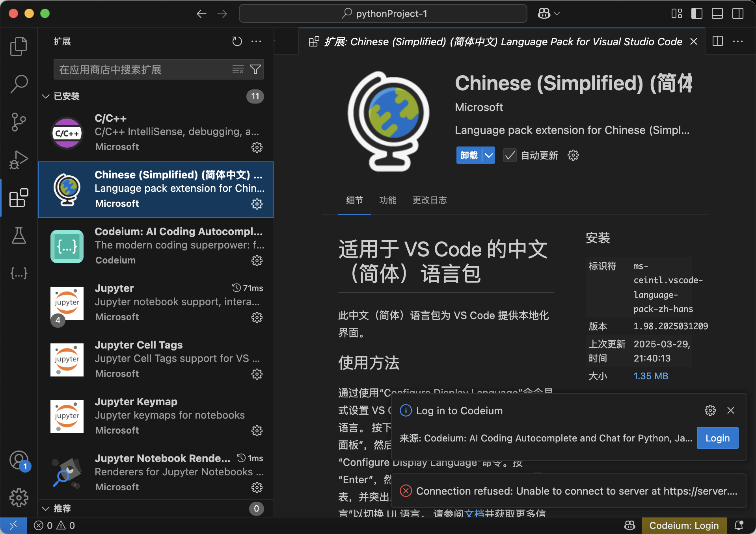Open Run and Debug view
This screenshot has height=534, width=756.
tap(19, 159)
